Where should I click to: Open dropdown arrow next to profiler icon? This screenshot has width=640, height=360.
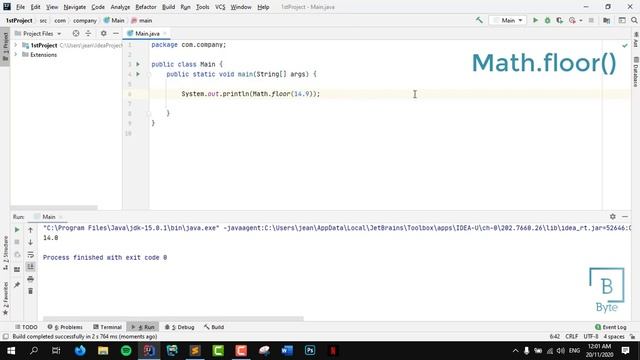pos(580,20)
